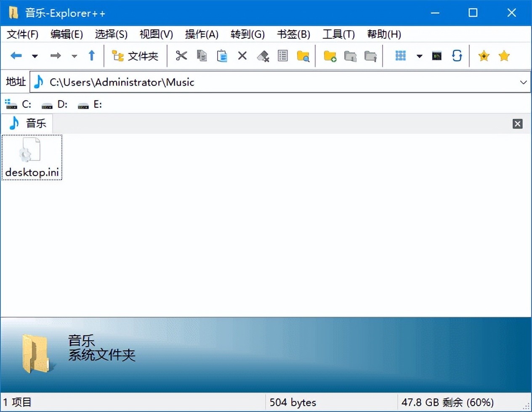532x412 pixels.
Task: Open the 选择(S) menu
Action: point(111,34)
